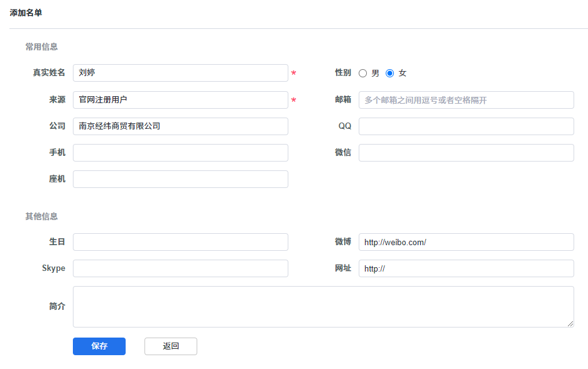Click the Skype input field
The height and width of the screenshot is (369, 588).
180,268
